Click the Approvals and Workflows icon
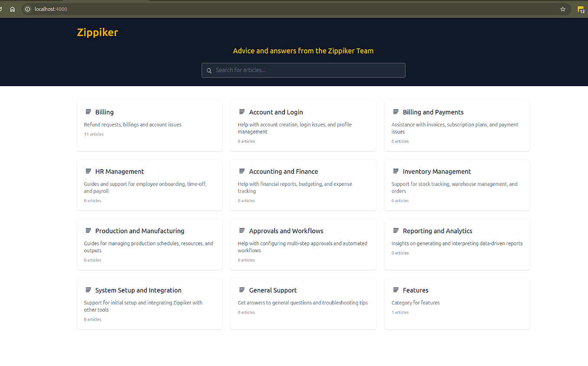The height and width of the screenshot is (366, 588). [242, 231]
